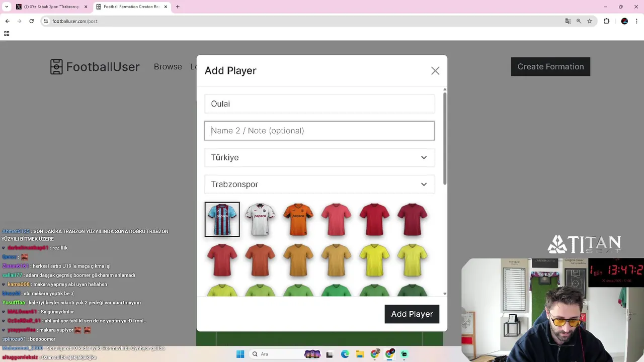Open the Chrome three-dot menu
644x362 pixels.
tap(637, 21)
